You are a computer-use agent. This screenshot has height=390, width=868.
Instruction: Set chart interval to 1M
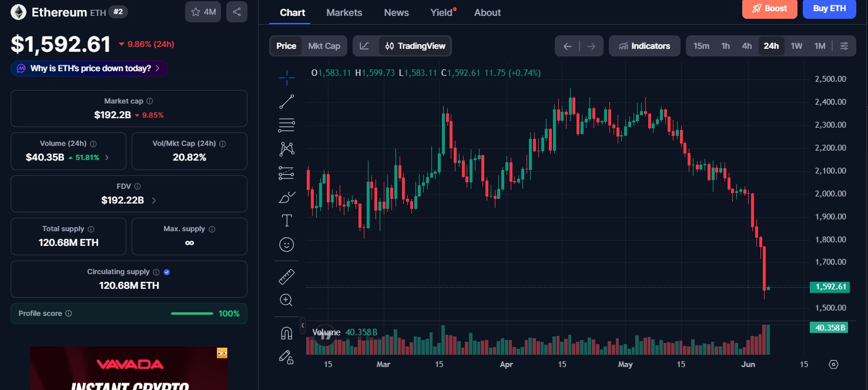pyautogui.click(x=820, y=46)
